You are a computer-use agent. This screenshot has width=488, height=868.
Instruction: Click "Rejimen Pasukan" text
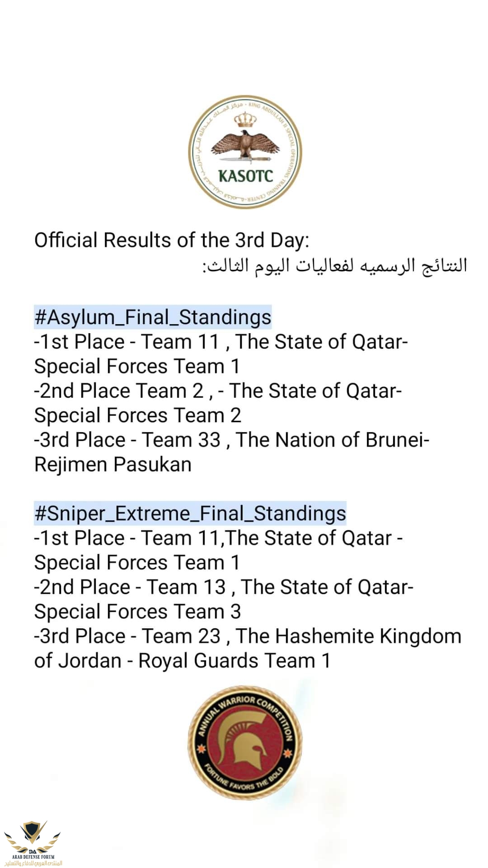click(x=113, y=465)
